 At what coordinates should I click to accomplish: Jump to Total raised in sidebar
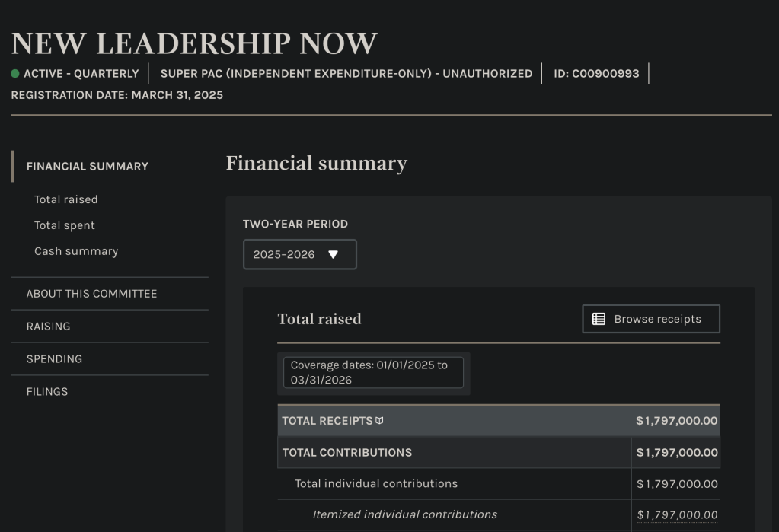coord(65,199)
